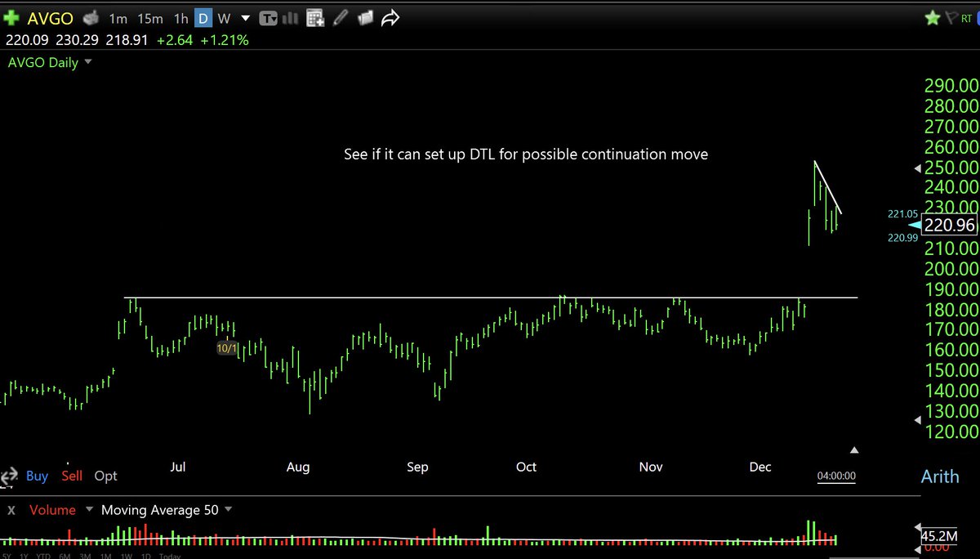Viewport: 980px width, 559px height.
Task: Click the 220.96 current price label
Action: click(949, 225)
